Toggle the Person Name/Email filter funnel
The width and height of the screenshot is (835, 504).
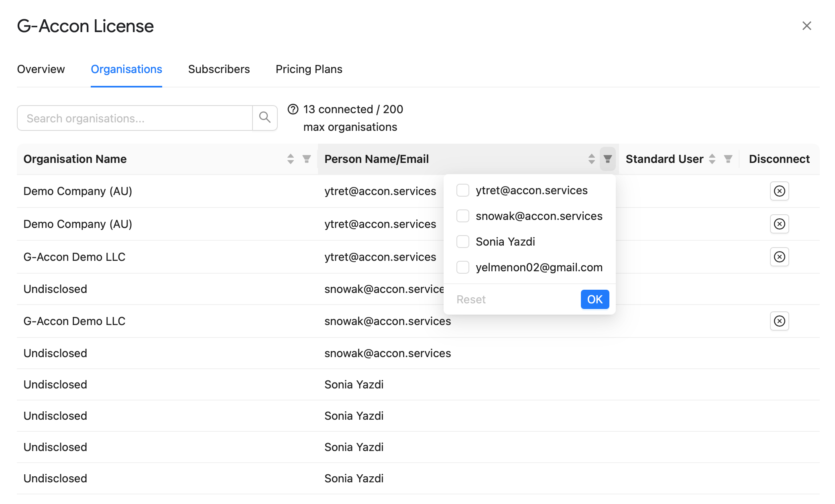coord(608,159)
